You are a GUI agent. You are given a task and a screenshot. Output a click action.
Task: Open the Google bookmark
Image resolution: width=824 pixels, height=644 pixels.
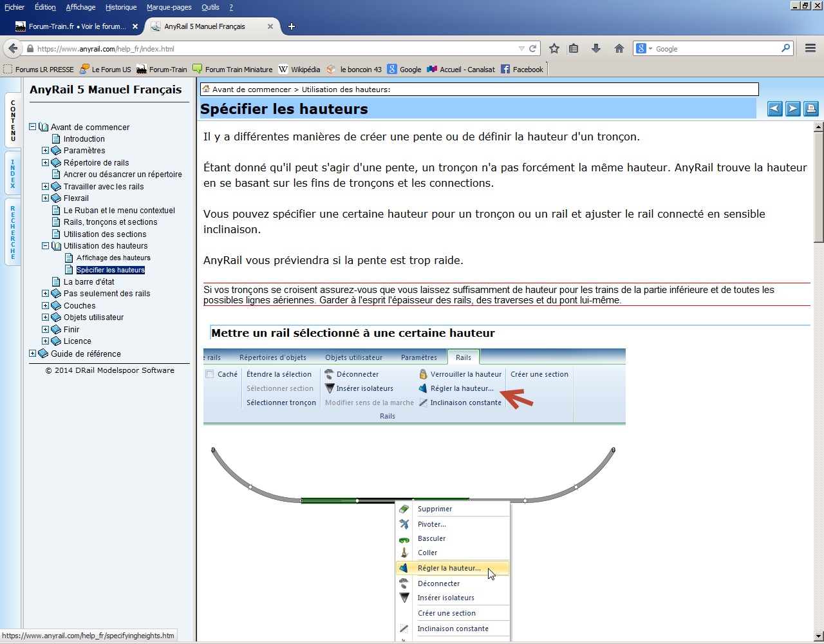[404, 70]
